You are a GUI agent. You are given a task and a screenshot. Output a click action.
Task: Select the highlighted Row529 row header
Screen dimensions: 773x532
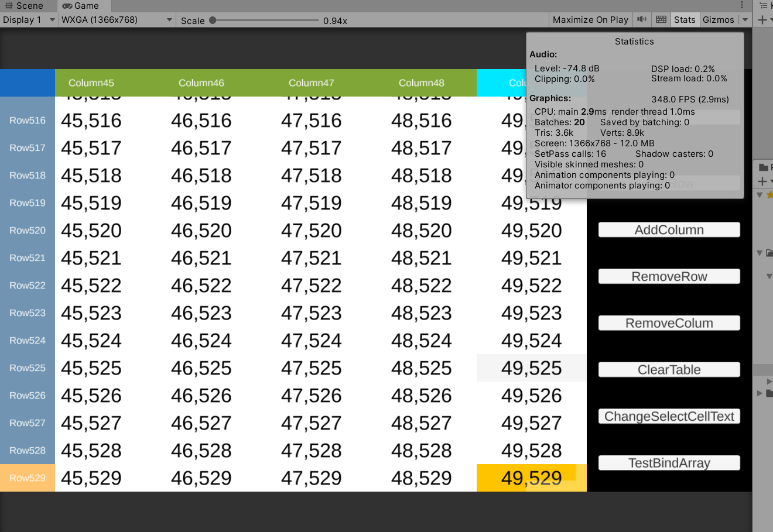[28, 478]
